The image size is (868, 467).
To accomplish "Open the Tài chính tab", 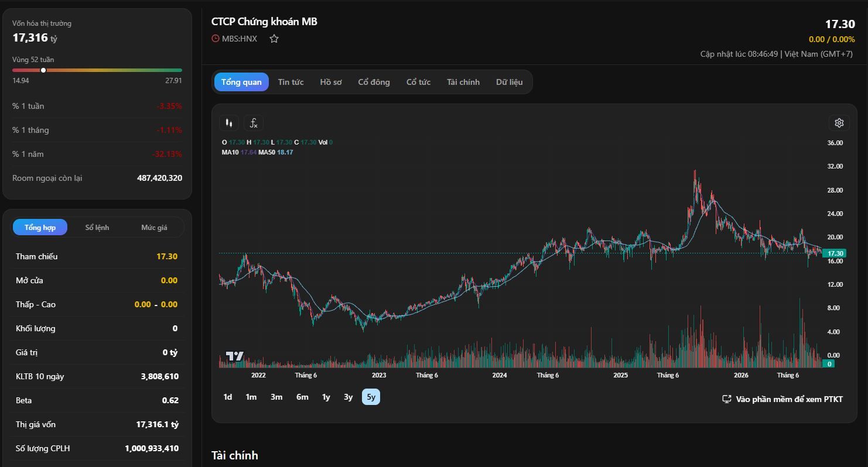I will (463, 82).
